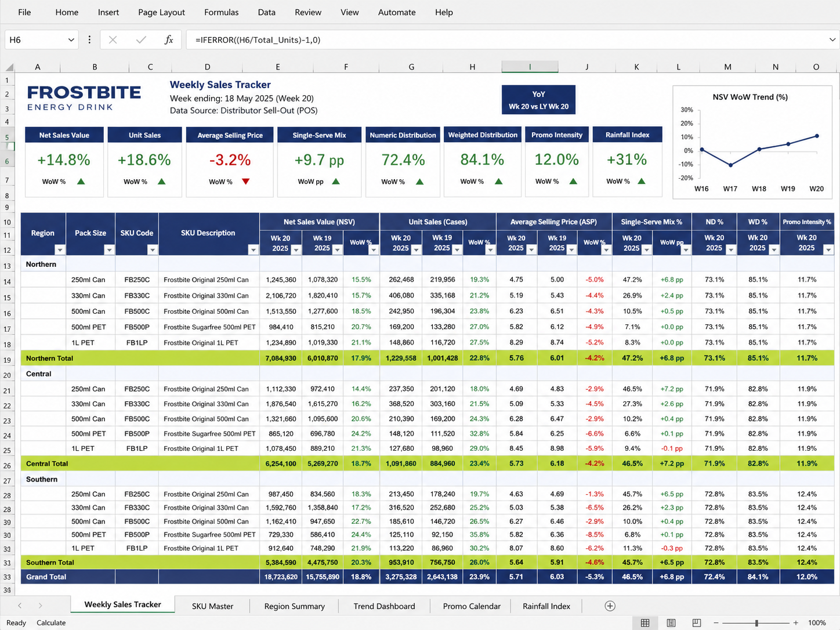
Task: Add a new sheet with plus icon
Action: (x=610, y=606)
